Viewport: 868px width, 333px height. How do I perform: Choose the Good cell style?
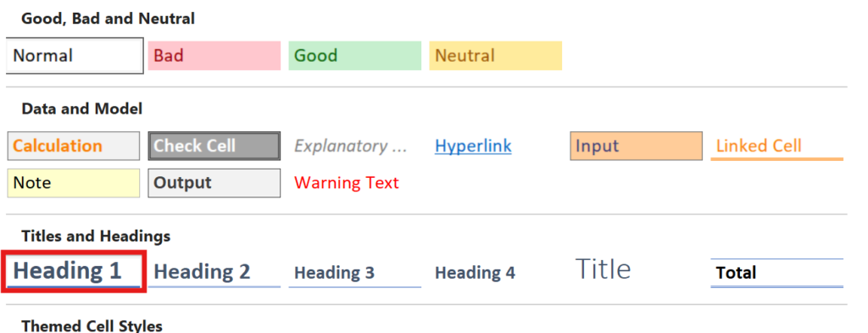355,56
